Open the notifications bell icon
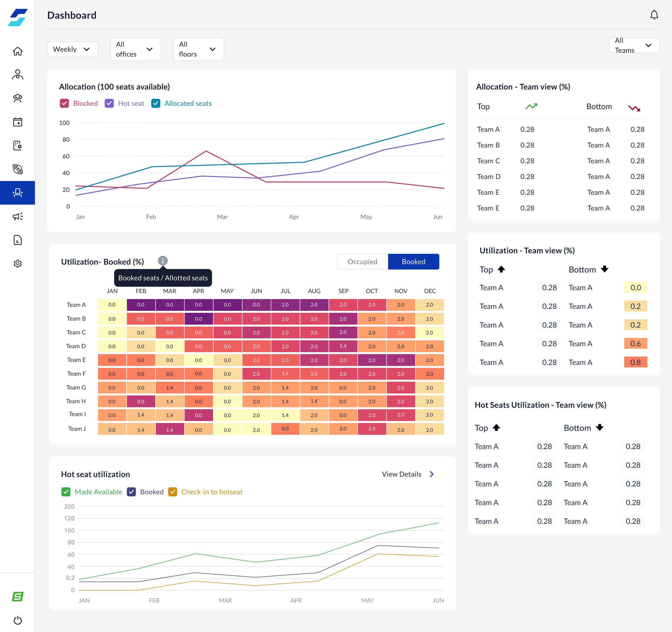The height and width of the screenshot is (632, 672). pos(654,15)
